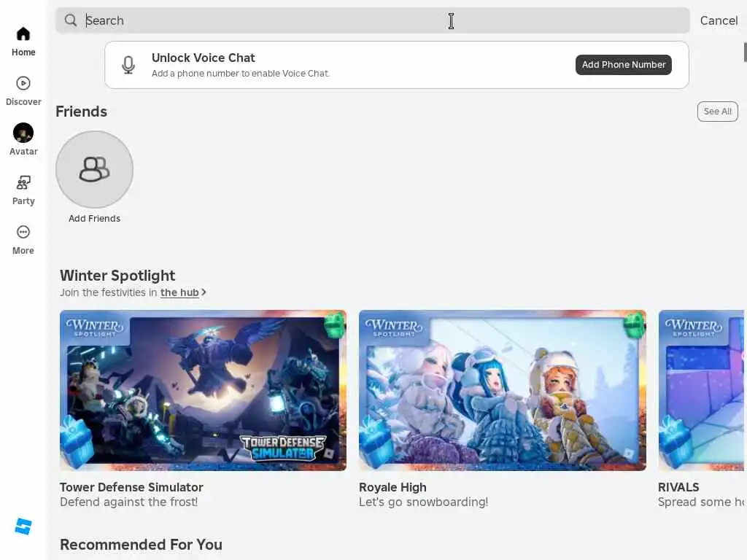This screenshot has width=747, height=560.
Task: Cancel the search
Action: pyautogui.click(x=719, y=20)
